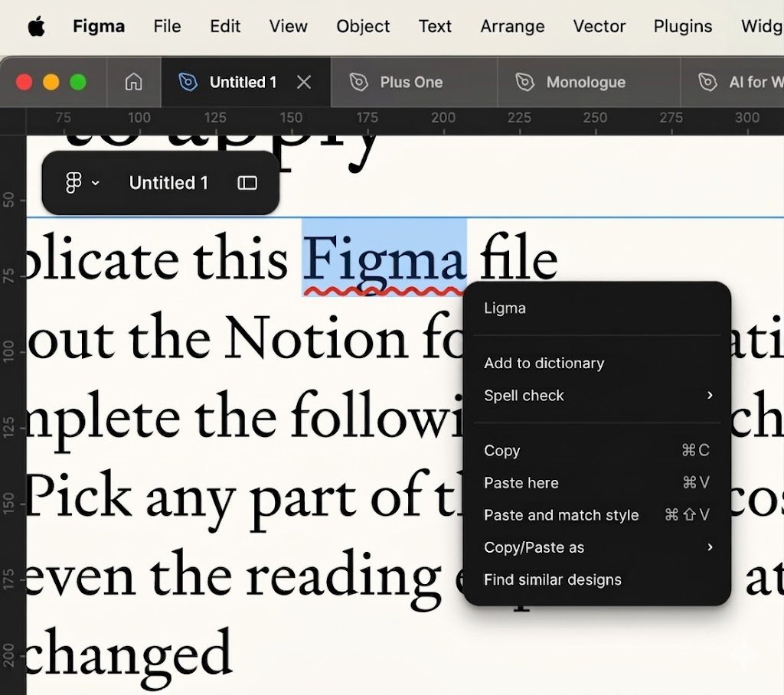Viewport: 784px width, 695px height.
Task: Toggle the sidebar panel icon
Action: [x=247, y=183]
